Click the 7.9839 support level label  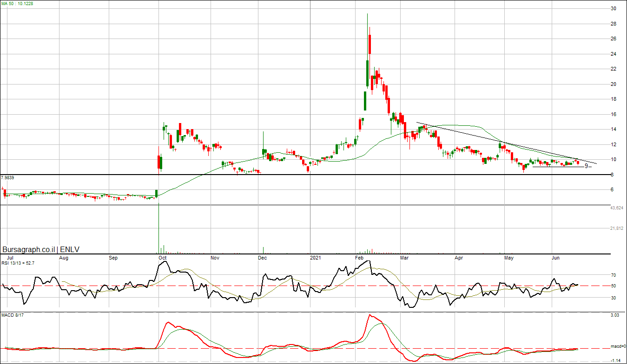click(8, 178)
